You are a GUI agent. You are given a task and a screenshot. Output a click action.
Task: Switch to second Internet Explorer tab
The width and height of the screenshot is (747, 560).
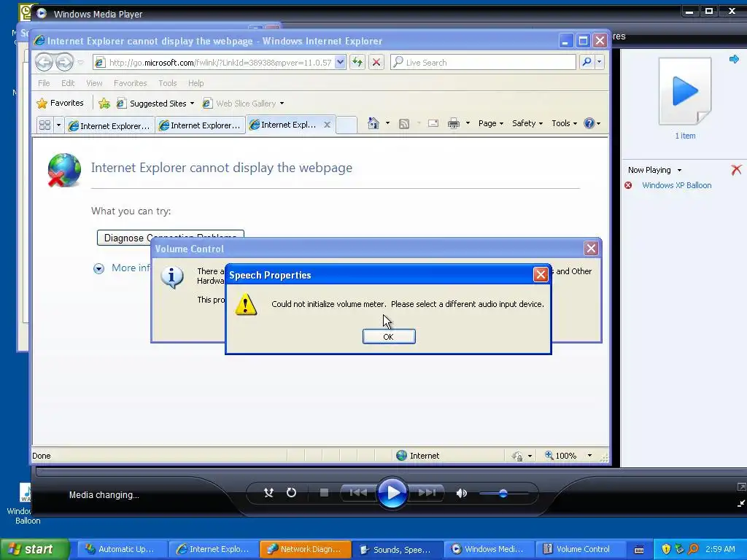tap(200, 125)
